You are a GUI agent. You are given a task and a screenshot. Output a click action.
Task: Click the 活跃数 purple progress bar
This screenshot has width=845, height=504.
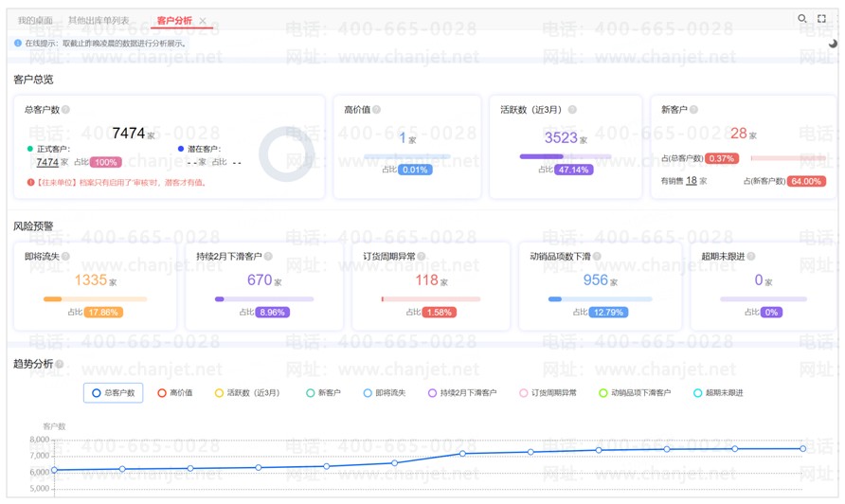566,156
